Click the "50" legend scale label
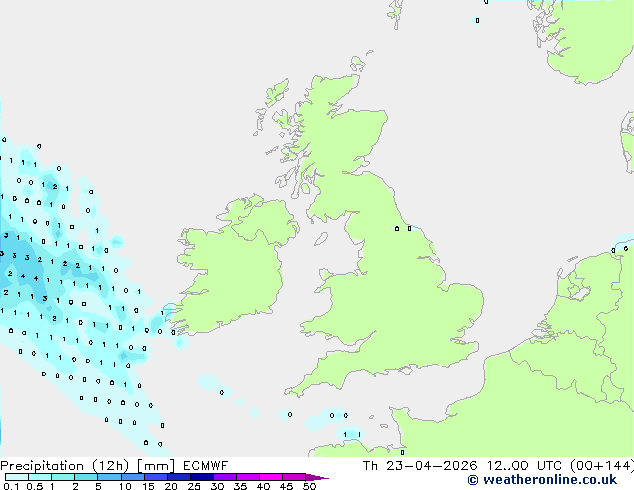This screenshot has height=490, width=634. click(x=309, y=486)
